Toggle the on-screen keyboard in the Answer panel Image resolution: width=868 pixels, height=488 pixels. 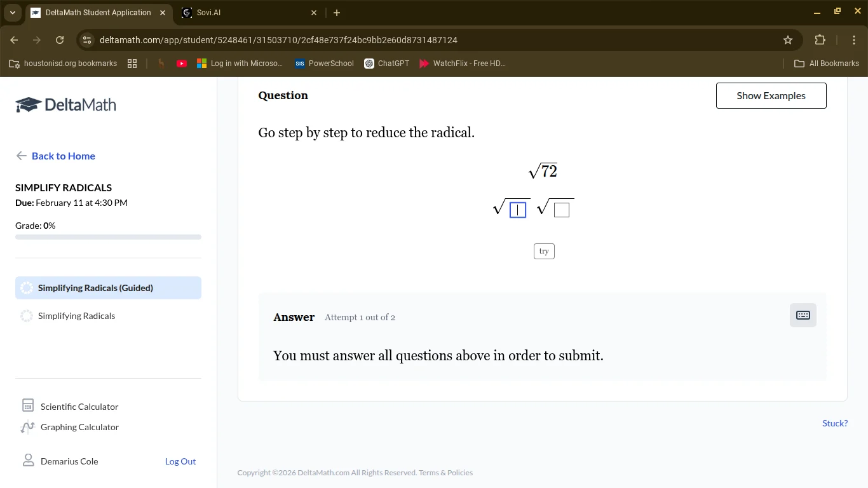pos(803,315)
